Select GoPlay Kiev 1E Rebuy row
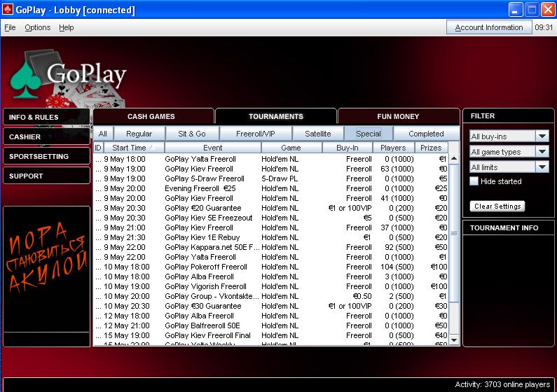The height and width of the screenshot is (392, 557). point(271,237)
